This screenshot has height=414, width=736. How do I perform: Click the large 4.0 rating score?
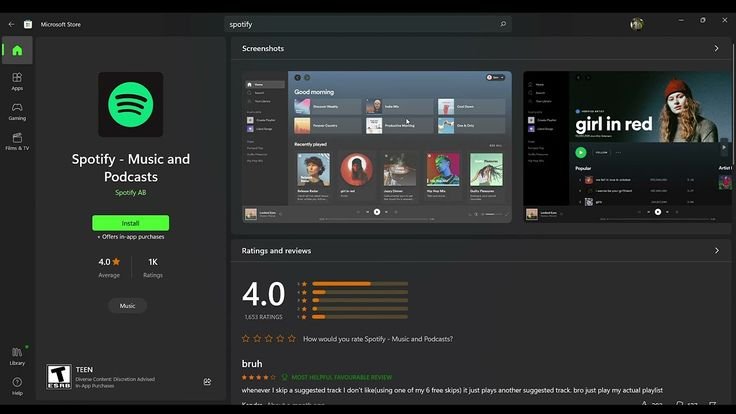[x=263, y=294]
